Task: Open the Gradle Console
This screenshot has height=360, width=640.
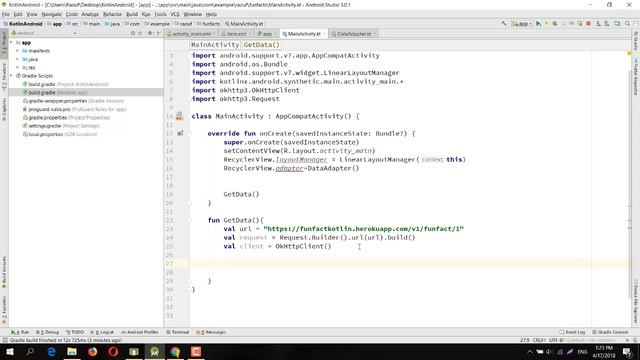Action: tap(610, 332)
